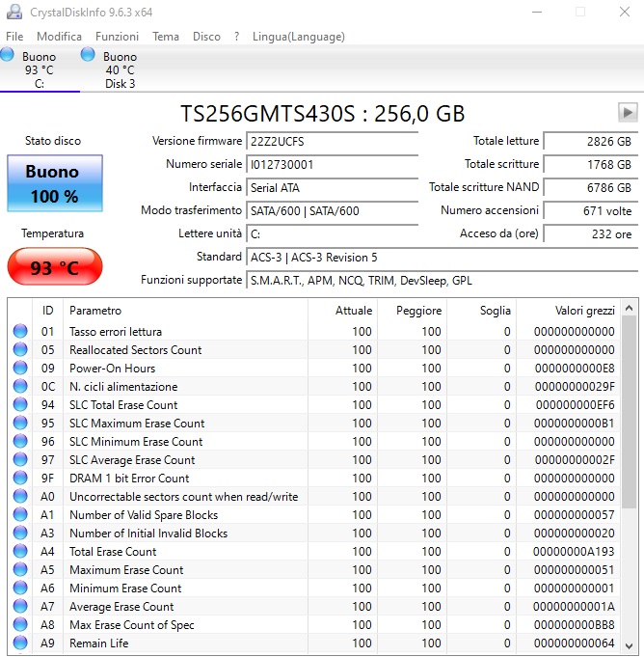Click status orb for Number of Initial Invalid Blocks
Viewport: 644px width, 657px height.
coord(20,533)
